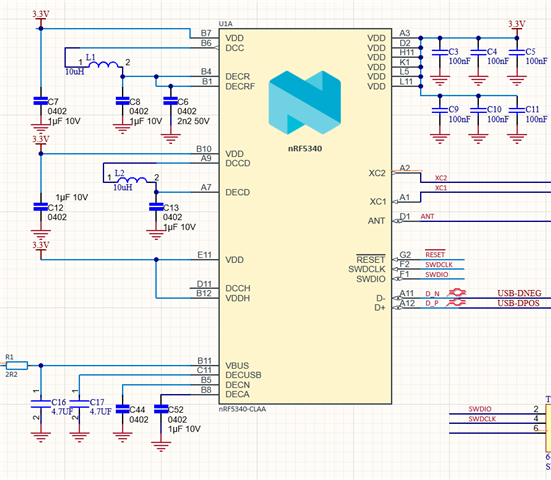The height and width of the screenshot is (480, 551).
Task: Select the 4.7UF value beside C17
Action: tap(101, 411)
